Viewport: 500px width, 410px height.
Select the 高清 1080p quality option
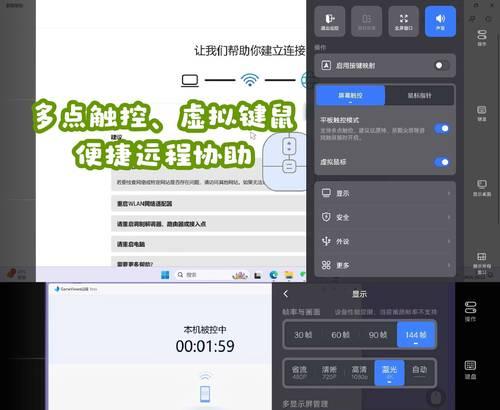click(x=359, y=373)
